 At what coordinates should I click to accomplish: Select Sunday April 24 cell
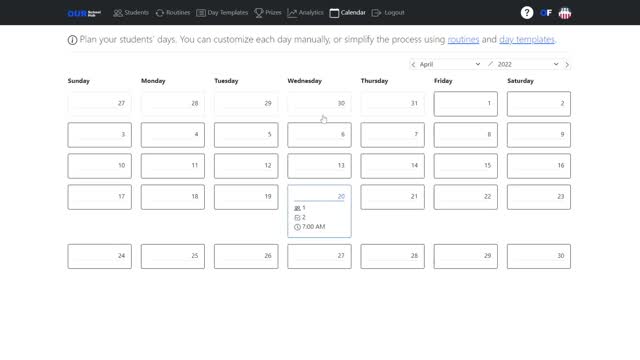pos(100,256)
